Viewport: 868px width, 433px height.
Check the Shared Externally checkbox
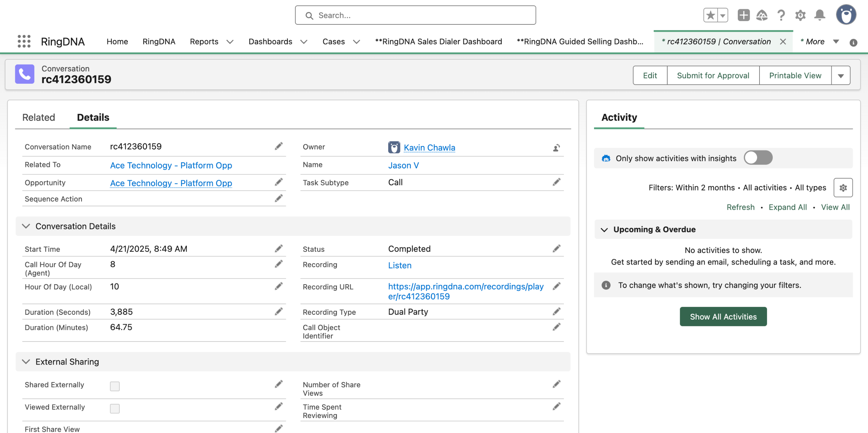115,386
